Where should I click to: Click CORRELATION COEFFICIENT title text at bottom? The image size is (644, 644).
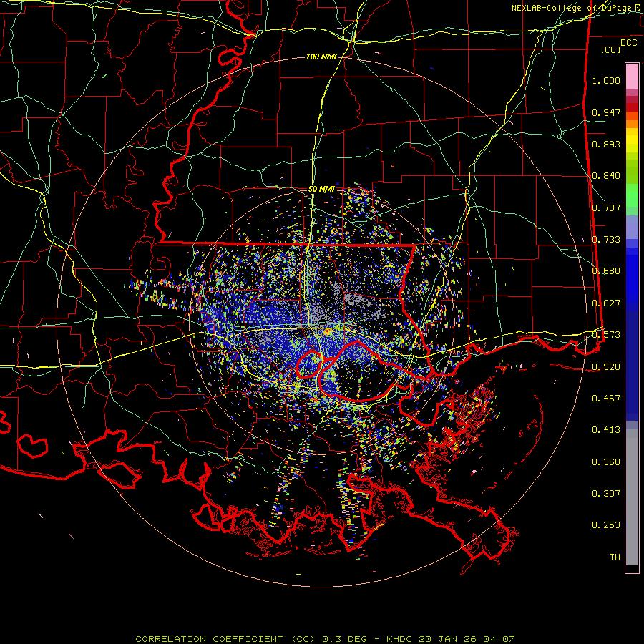click(225, 639)
